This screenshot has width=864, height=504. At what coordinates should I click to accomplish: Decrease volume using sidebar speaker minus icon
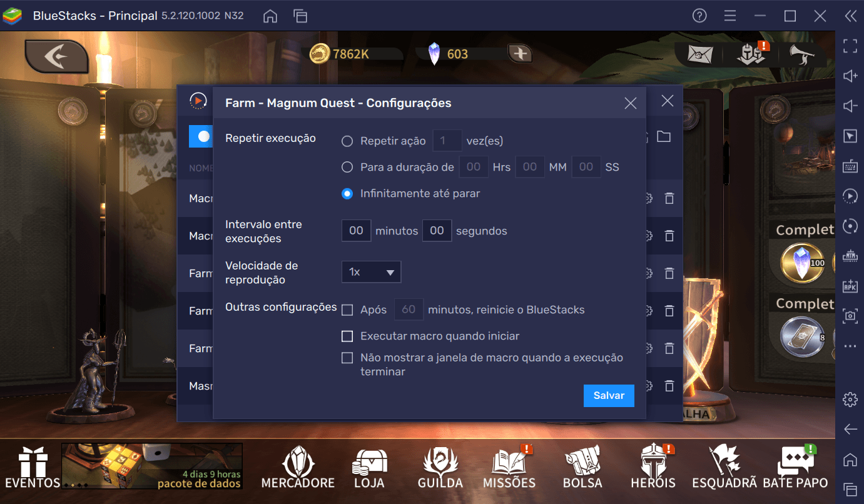click(850, 106)
